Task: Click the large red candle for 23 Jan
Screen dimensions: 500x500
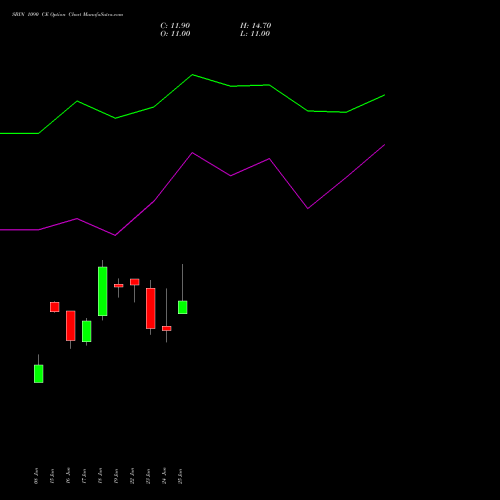Action: tap(151, 308)
